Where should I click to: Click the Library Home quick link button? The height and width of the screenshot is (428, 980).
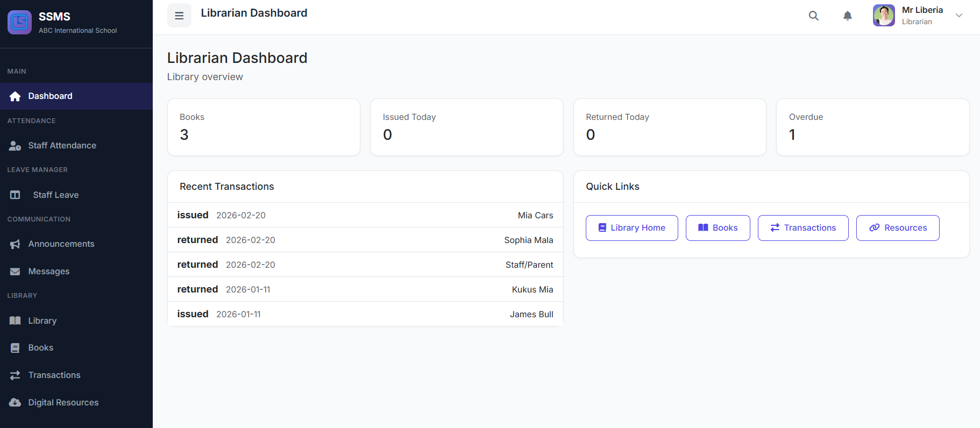click(631, 228)
